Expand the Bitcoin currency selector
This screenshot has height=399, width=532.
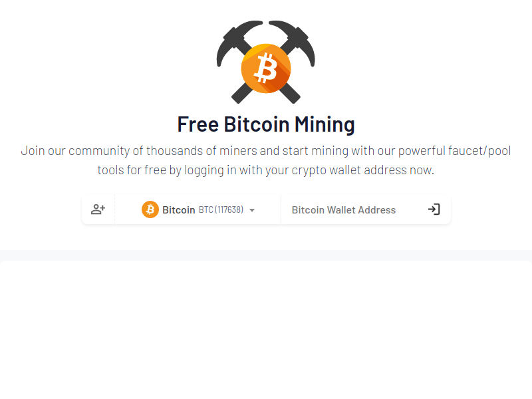click(198, 209)
